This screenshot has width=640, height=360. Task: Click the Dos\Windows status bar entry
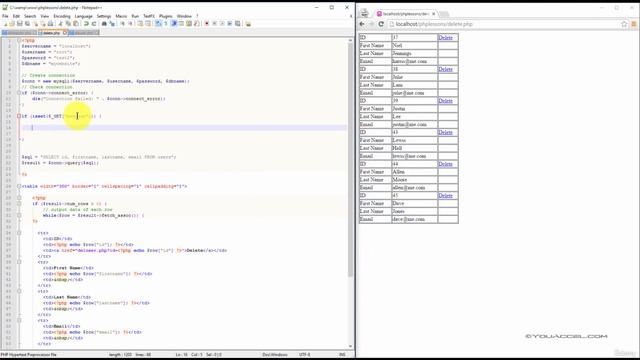274,355
